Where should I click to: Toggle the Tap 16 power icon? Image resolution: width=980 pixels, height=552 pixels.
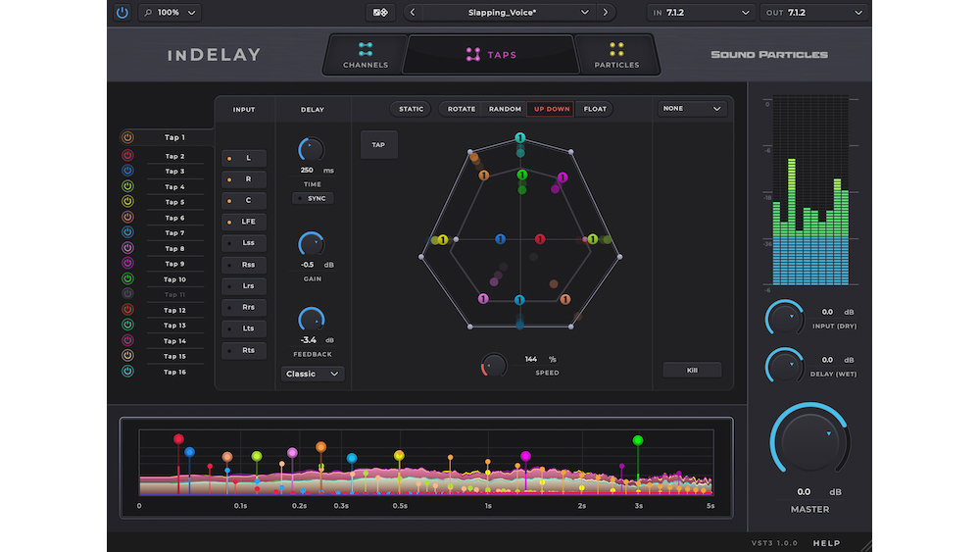click(127, 372)
